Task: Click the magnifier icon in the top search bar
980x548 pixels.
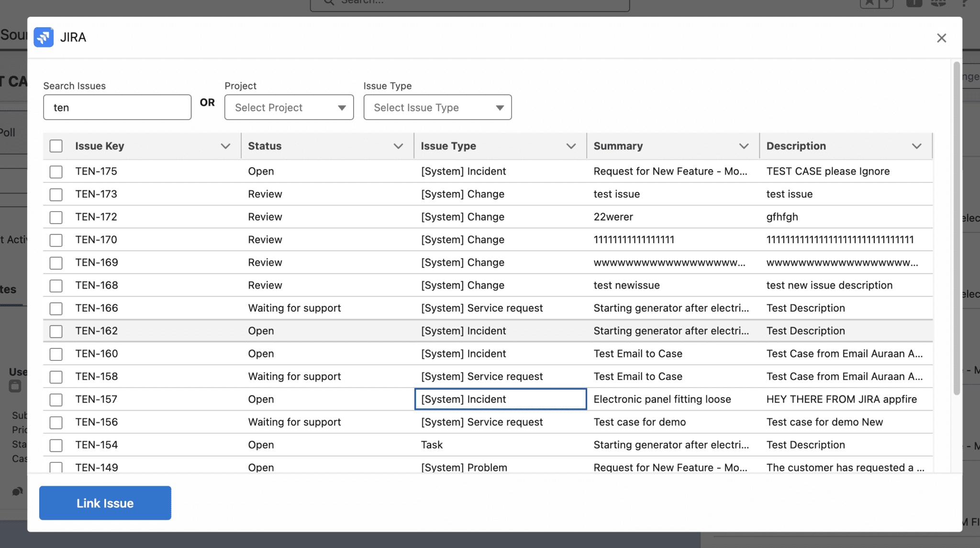Action: click(x=329, y=2)
